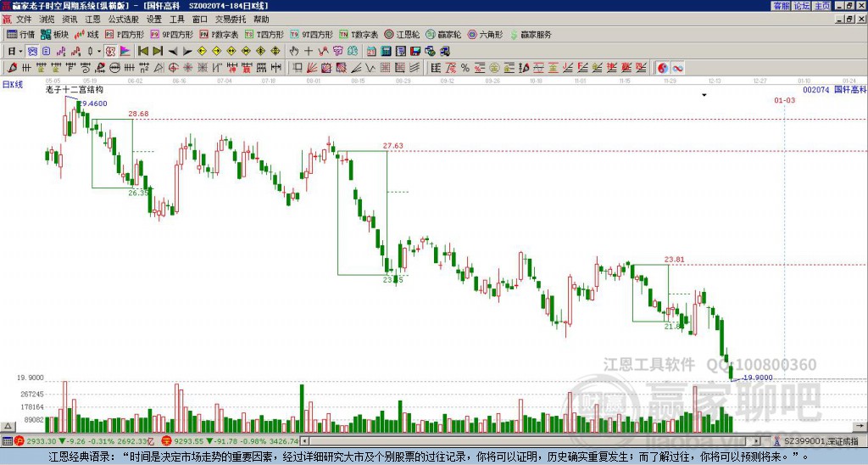Open the 板块 sectors view

tap(55, 34)
